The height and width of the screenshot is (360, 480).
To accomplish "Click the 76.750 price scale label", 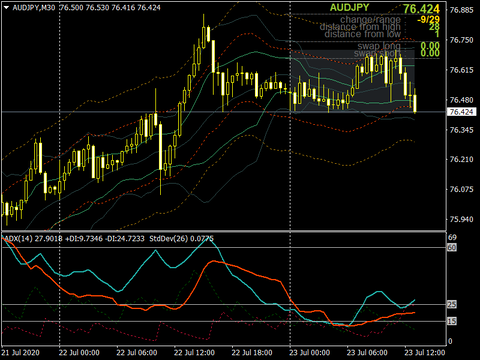I will (461, 40).
